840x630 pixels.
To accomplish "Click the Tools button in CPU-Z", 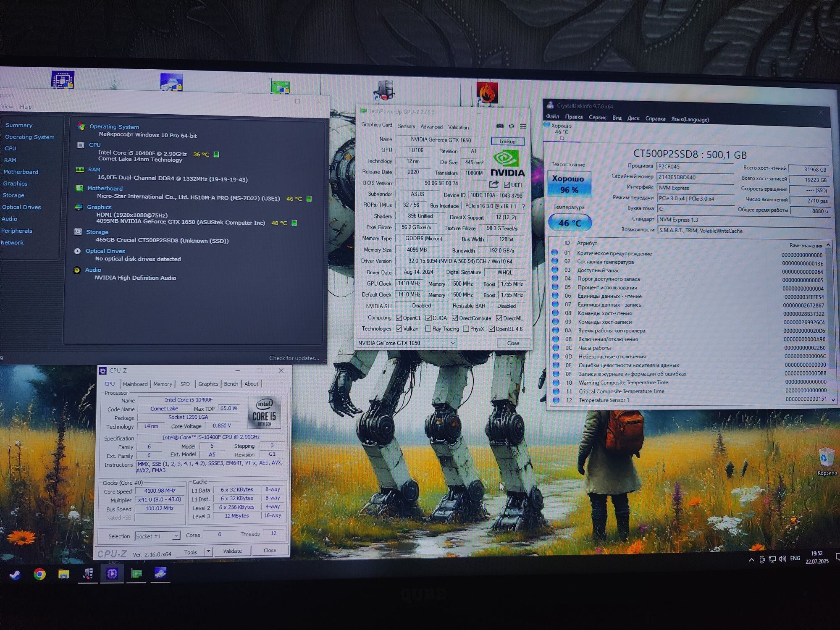I will point(190,551).
